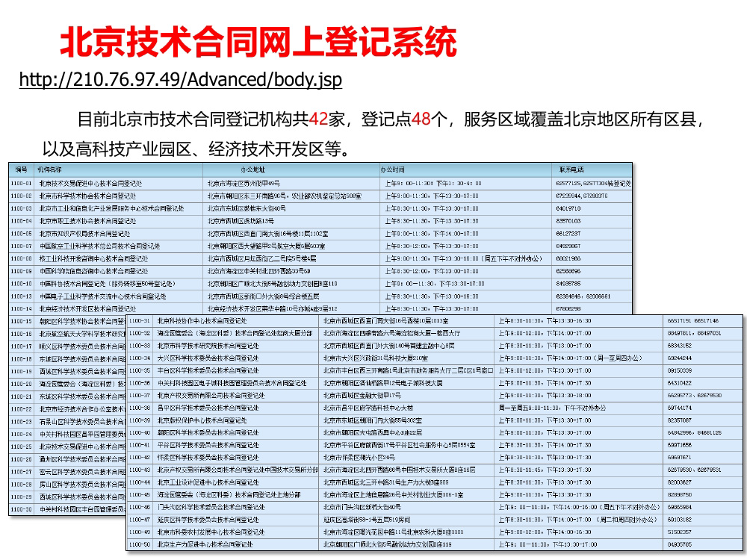Click 中国电子工业科学技术交流中心技术合同登记处
Screen dimensions: 747x560
[x=102, y=296]
